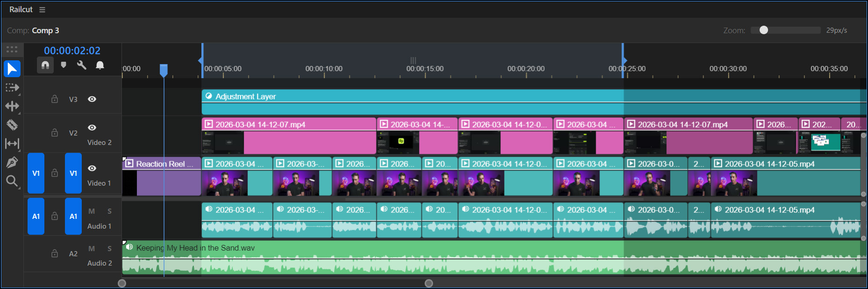Hide Video 1 track output
Viewport: 868px width, 289px height.
click(92, 168)
